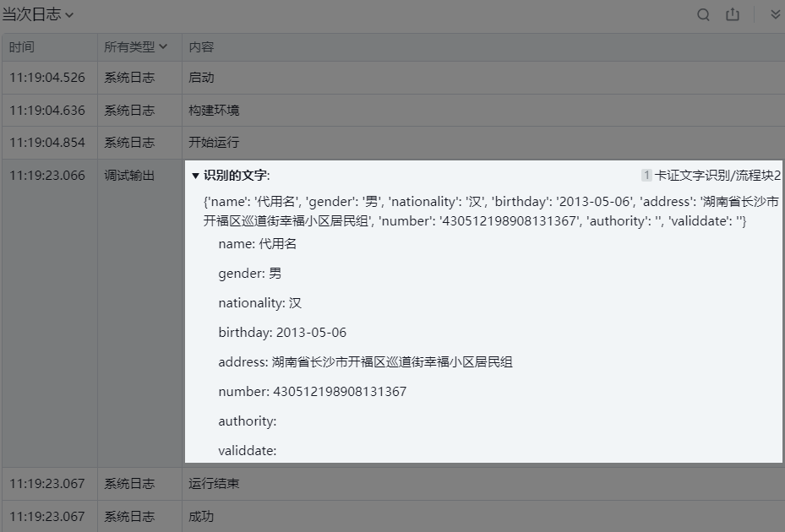
Task: Click the number: 430512198908131367 line
Action: (x=312, y=392)
